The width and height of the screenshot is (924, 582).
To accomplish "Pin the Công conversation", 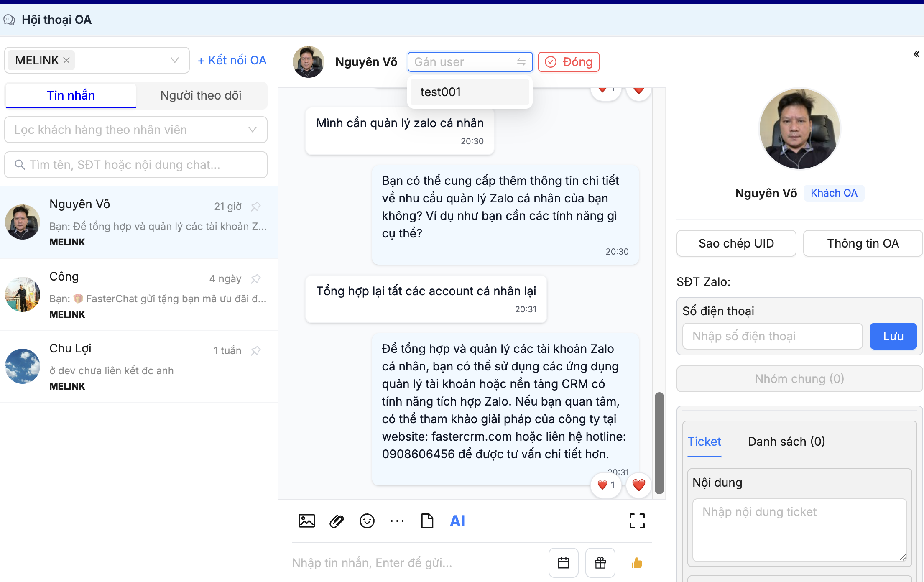I will [x=256, y=279].
